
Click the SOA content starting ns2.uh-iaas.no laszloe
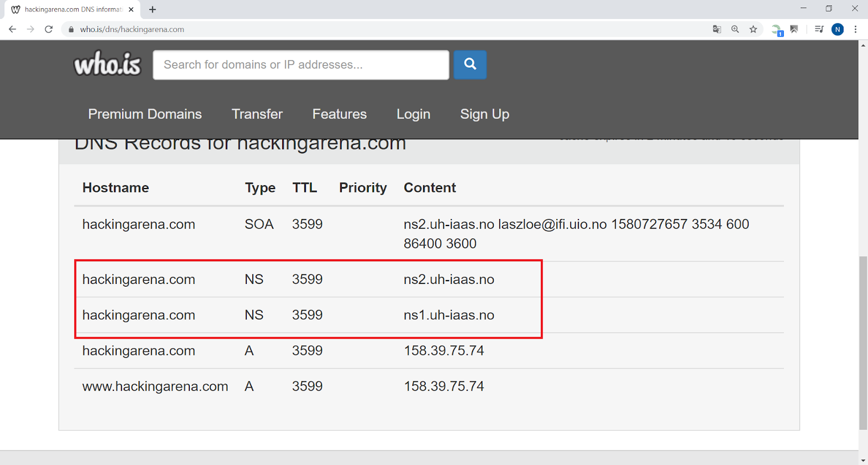[576, 234]
